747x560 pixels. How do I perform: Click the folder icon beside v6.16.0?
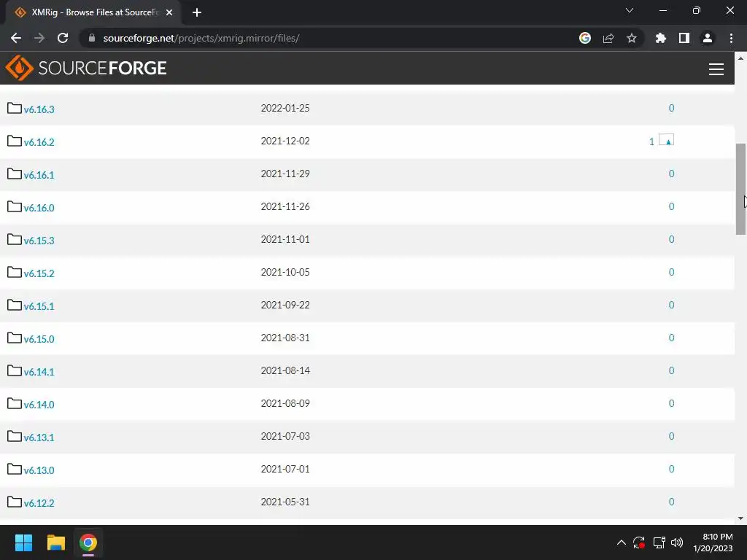point(15,206)
